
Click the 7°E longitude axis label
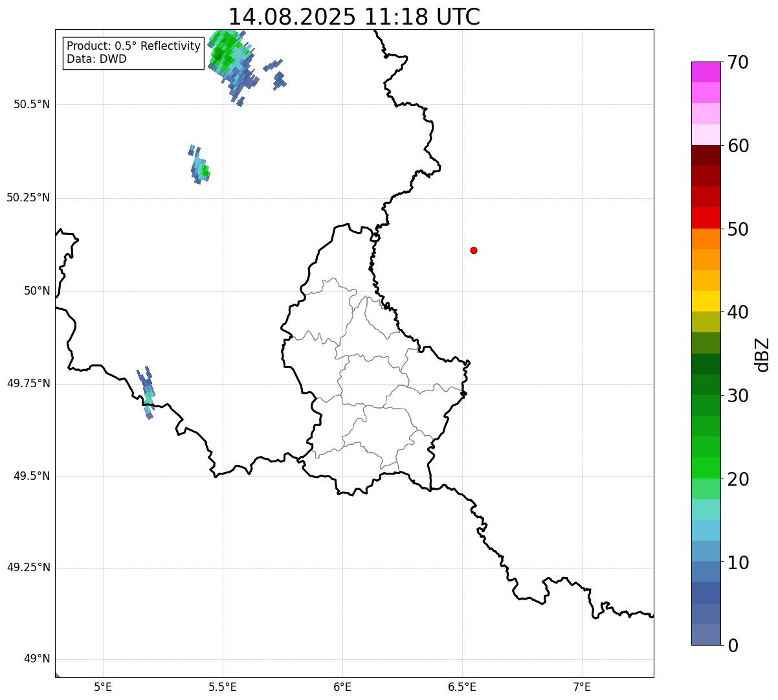coord(582,686)
